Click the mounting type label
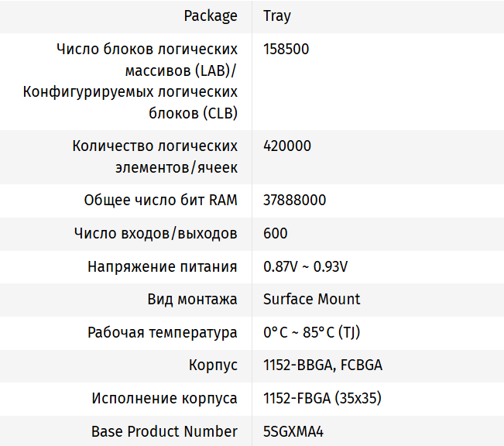The height and width of the screenshot is (446, 504). click(192, 299)
